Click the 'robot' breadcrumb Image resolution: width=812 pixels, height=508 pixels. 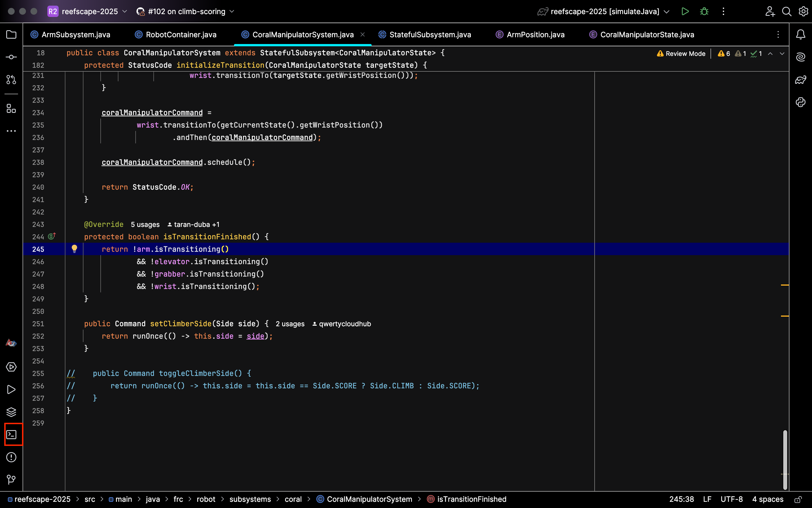pos(206,499)
